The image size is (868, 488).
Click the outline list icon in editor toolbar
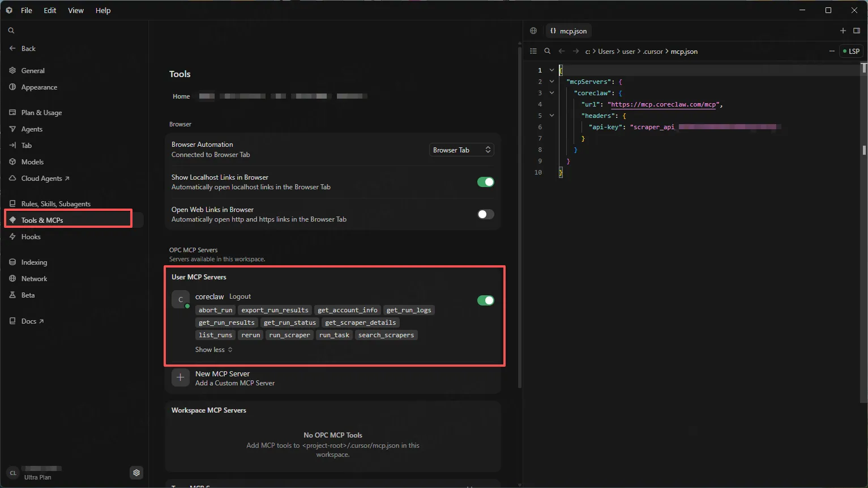(x=533, y=51)
